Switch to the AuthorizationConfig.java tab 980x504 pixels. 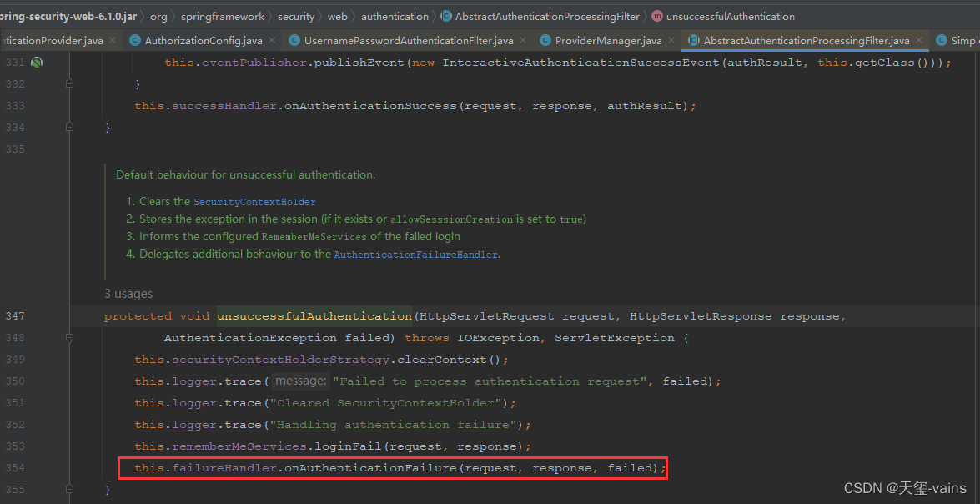(x=203, y=41)
